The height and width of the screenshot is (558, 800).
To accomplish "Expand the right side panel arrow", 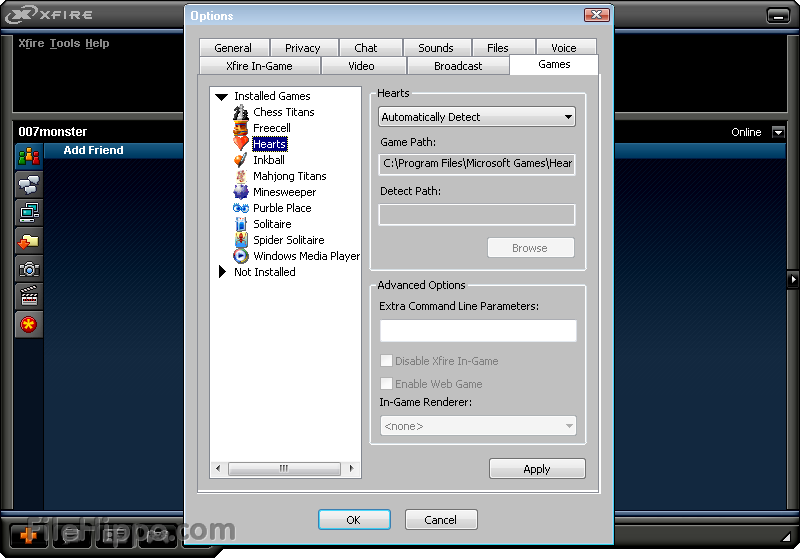I will pos(792,280).
